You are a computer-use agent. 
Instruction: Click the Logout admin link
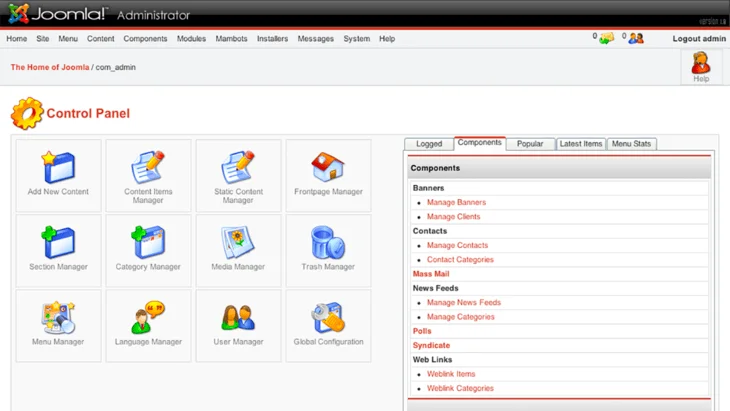(699, 39)
